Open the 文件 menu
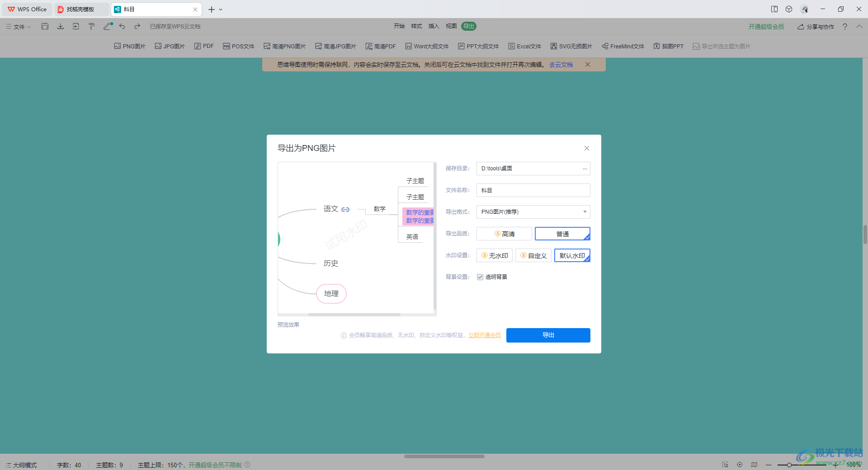Viewport: 868px width, 470px height. [19, 27]
